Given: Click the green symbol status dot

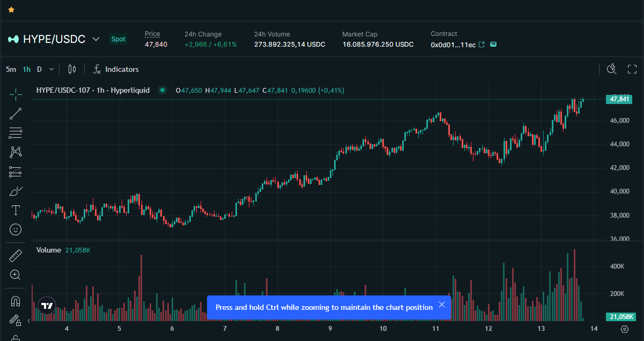Looking at the screenshot, I should click(x=162, y=90).
